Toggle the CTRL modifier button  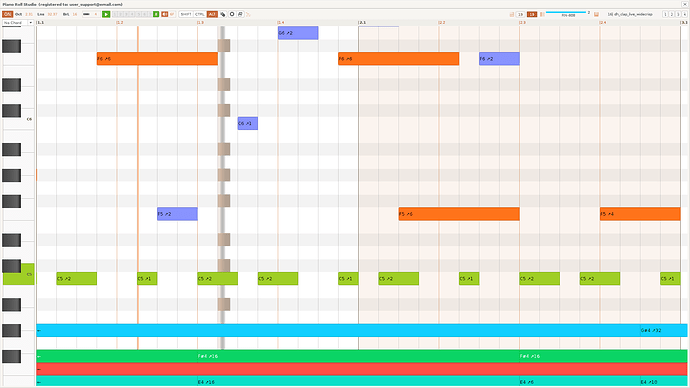tap(200, 15)
